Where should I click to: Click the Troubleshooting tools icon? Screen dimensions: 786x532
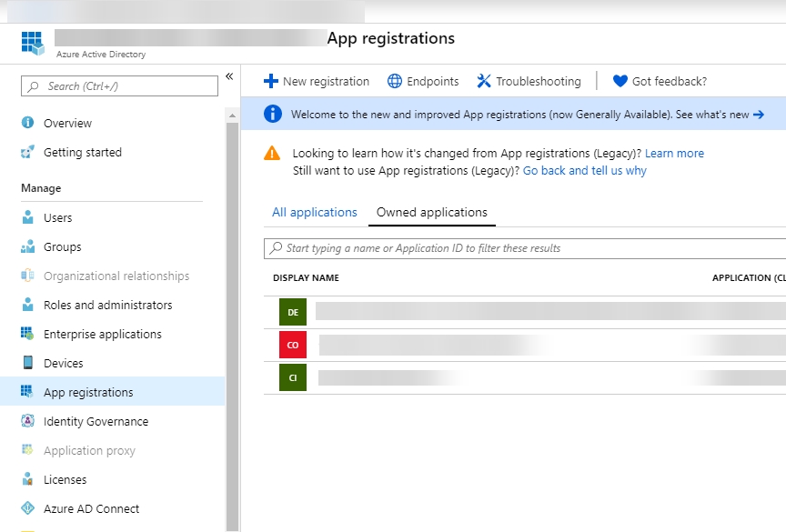click(484, 81)
